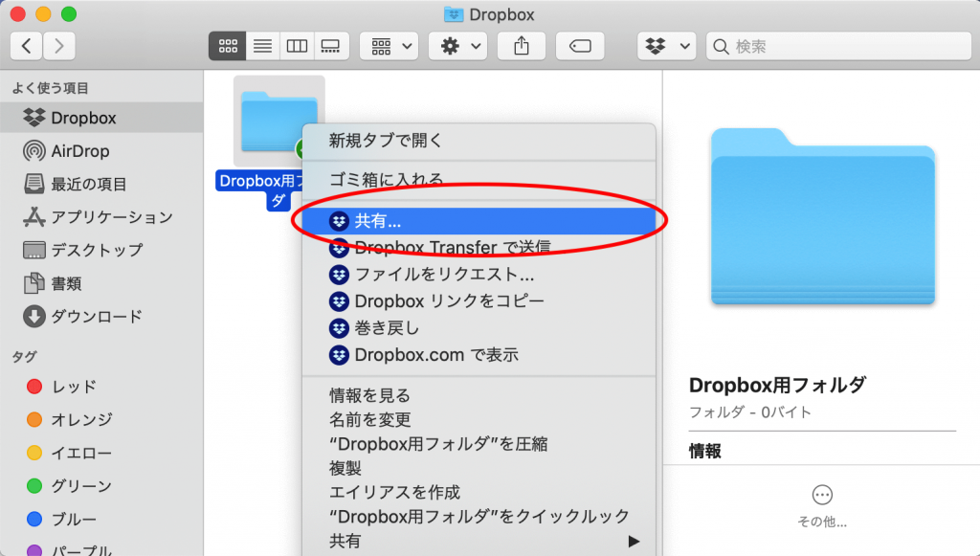980x556 pixels.
Task: Click the 書類 document sidebar icon
Action: (33, 283)
